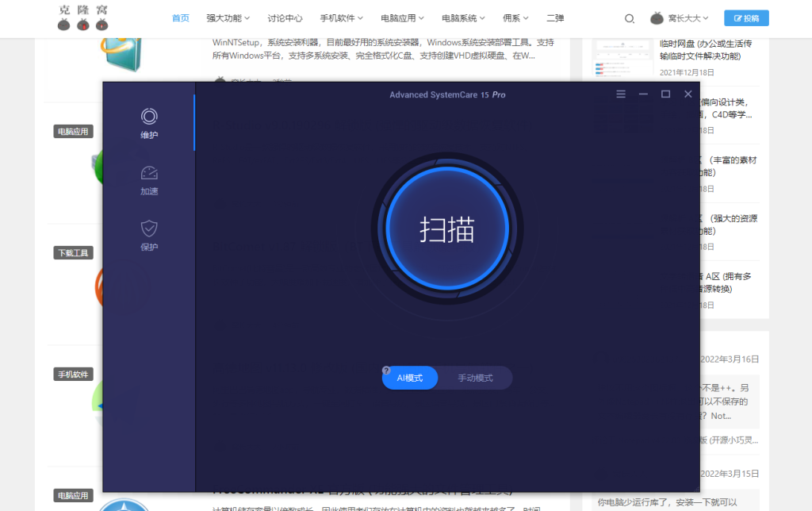Expand the 电脑系统 nav dropdown

click(463, 18)
